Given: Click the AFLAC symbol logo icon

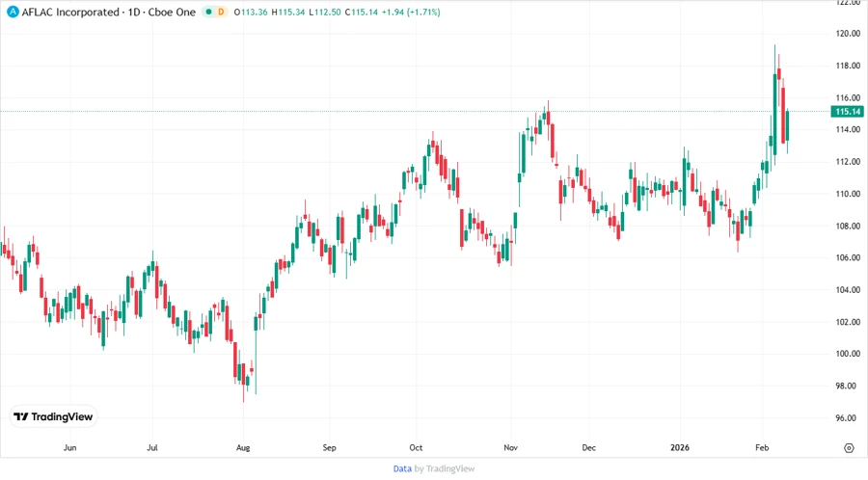Looking at the screenshot, I should (x=13, y=12).
